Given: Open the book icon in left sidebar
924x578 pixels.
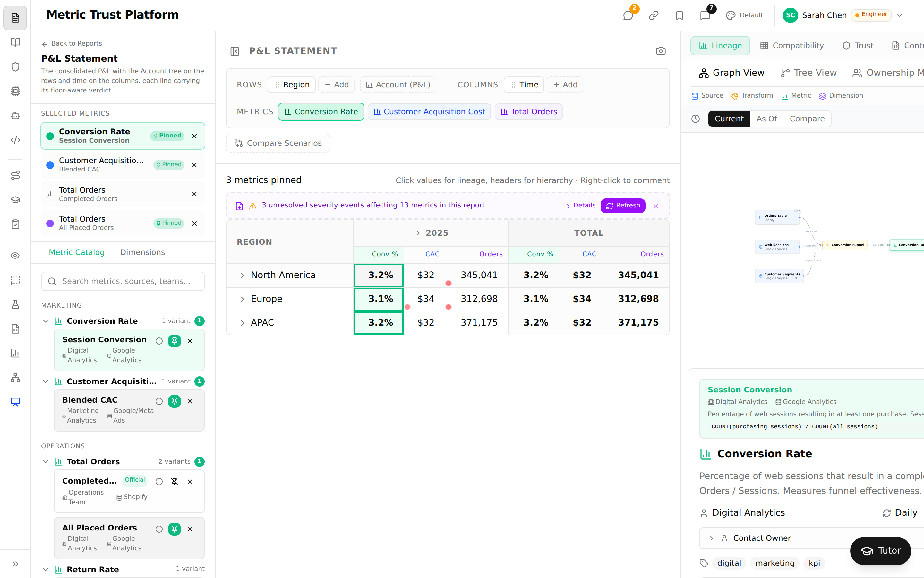Looking at the screenshot, I should (x=15, y=42).
